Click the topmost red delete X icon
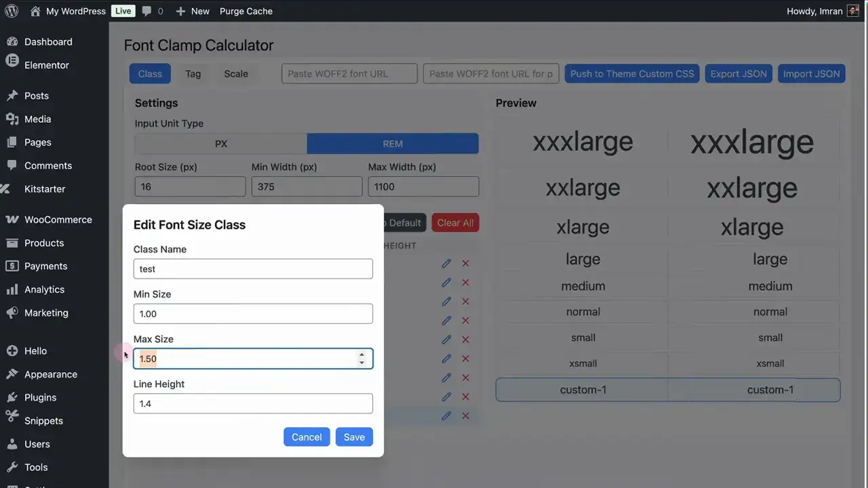This screenshot has height=488, width=868. (465, 264)
